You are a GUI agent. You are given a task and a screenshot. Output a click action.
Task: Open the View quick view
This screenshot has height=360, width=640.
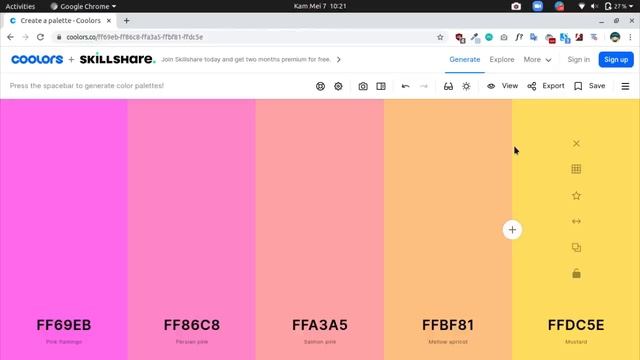(x=502, y=86)
